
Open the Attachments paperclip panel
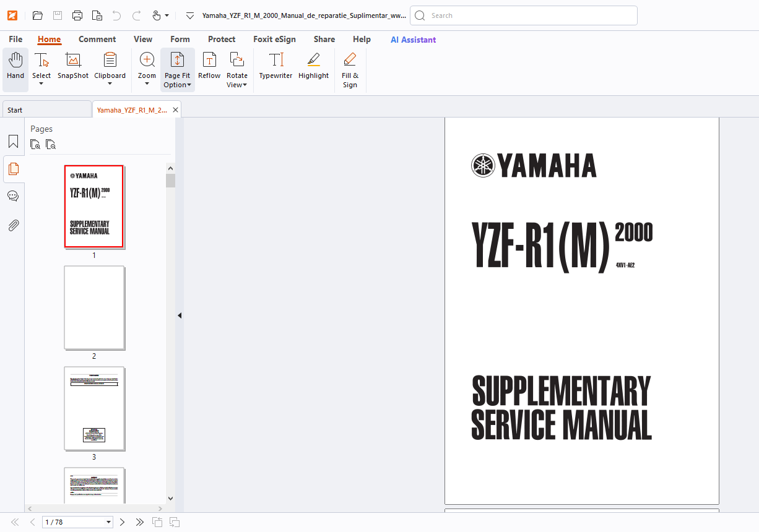(13, 225)
